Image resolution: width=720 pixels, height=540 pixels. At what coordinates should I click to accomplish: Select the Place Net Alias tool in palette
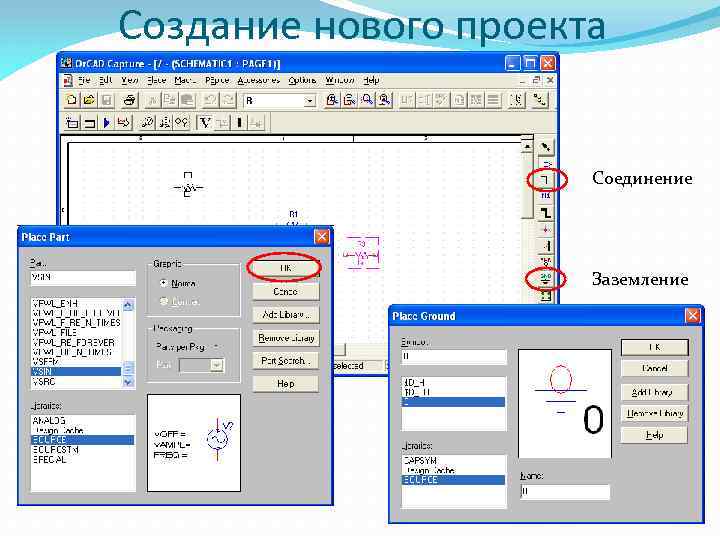(x=546, y=196)
